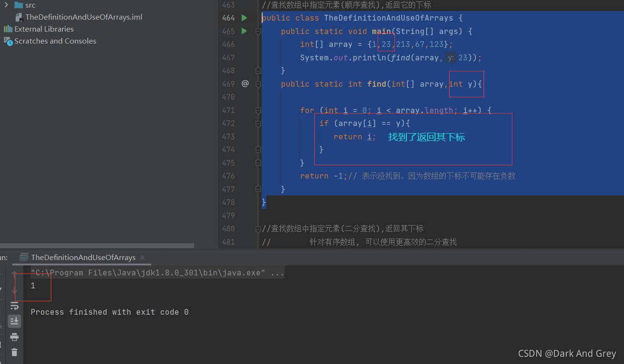Click the console output value 1
Image resolution: width=624 pixels, height=364 pixels.
33,286
